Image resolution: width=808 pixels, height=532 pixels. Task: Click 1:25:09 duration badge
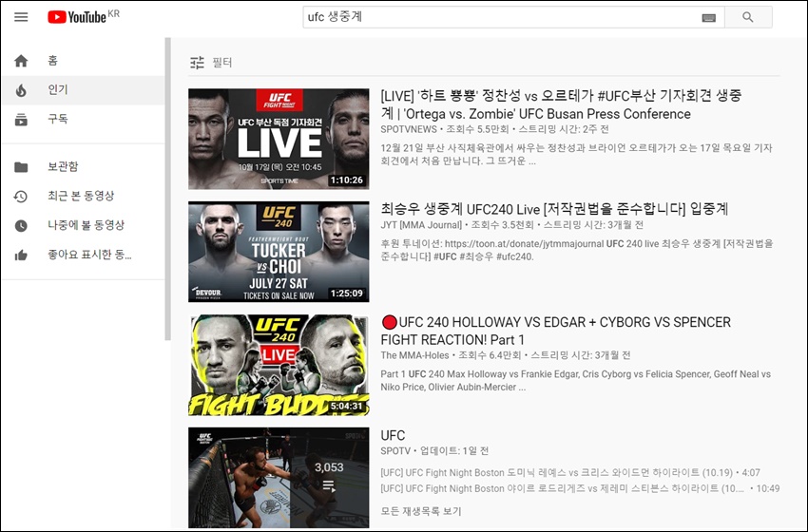click(347, 293)
